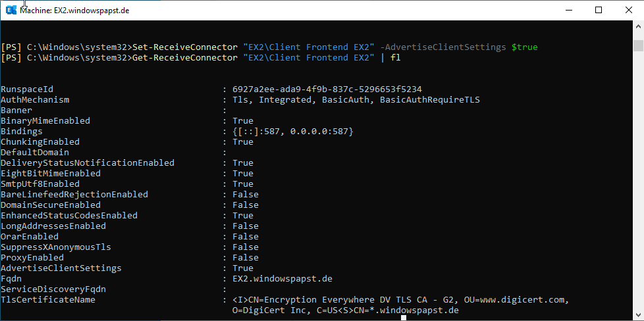Close the Exchange Management Shell window
The width and height of the screenshot is (644, 321).
coord(628,10)
